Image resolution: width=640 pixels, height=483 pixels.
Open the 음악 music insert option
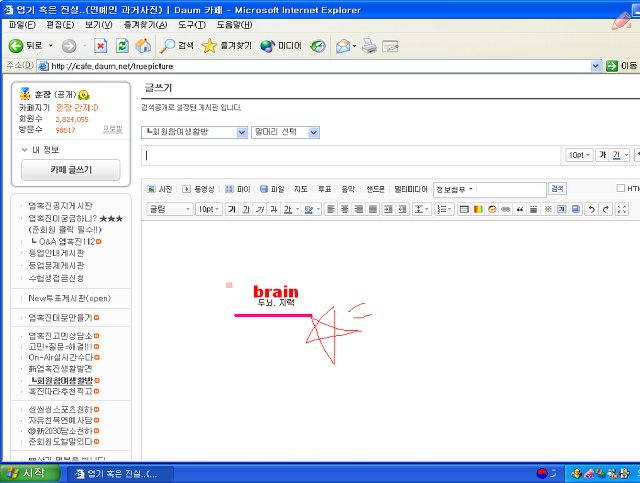(x=348, y=189)
